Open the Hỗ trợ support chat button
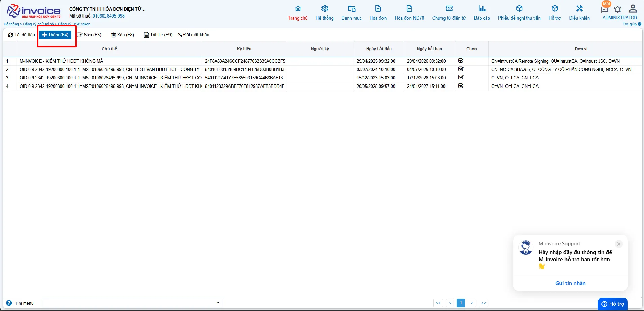Viewport: 644px width, 311px height. (x=613, y=304)
